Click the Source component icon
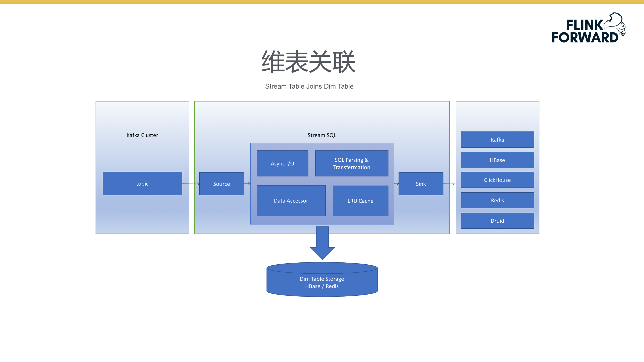Viewport: 644px width, 362px height. tap(222, 183)
